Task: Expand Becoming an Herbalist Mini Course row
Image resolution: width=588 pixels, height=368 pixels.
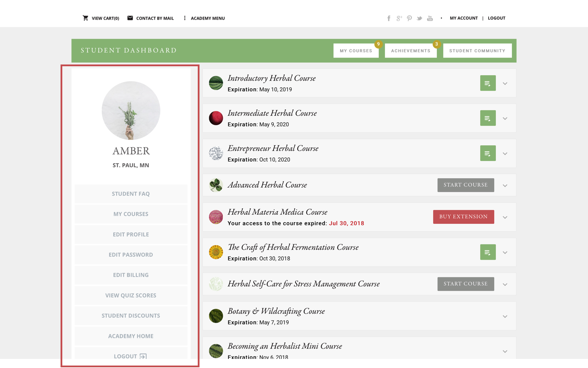Action: click(505, 351)
